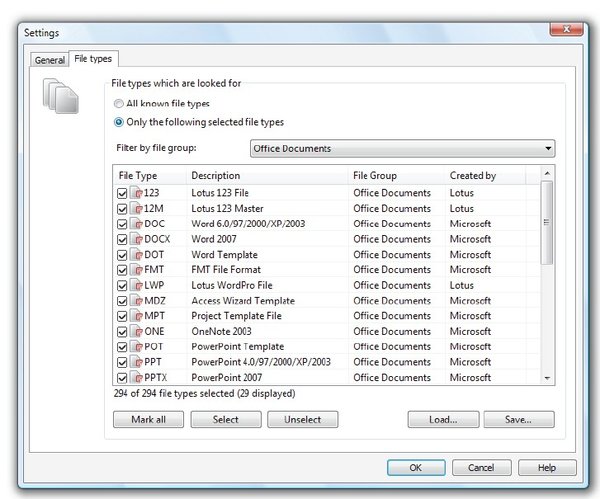Uncheck the DOCX file type checkbox
The image size is (600, 499).
coord(122,240)
